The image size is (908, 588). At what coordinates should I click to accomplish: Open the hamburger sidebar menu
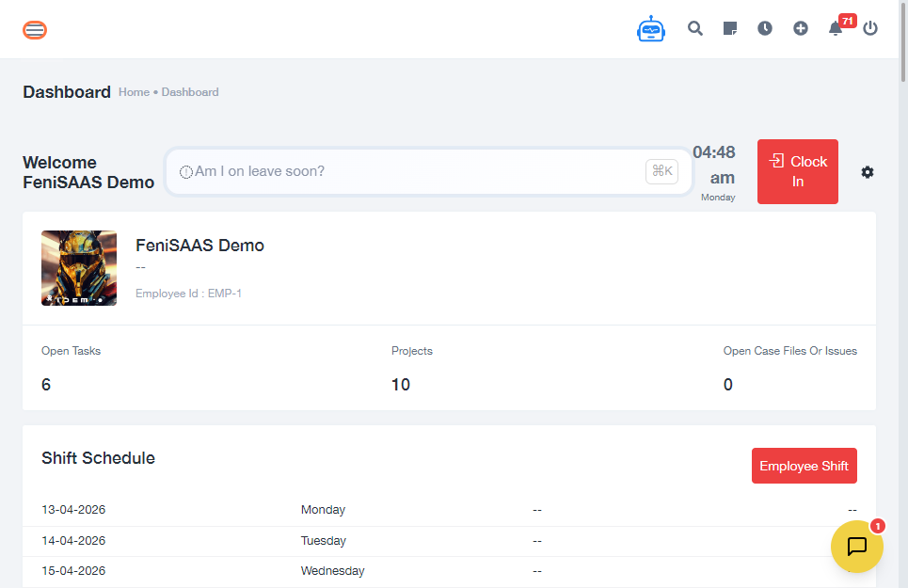pos(35,30)
